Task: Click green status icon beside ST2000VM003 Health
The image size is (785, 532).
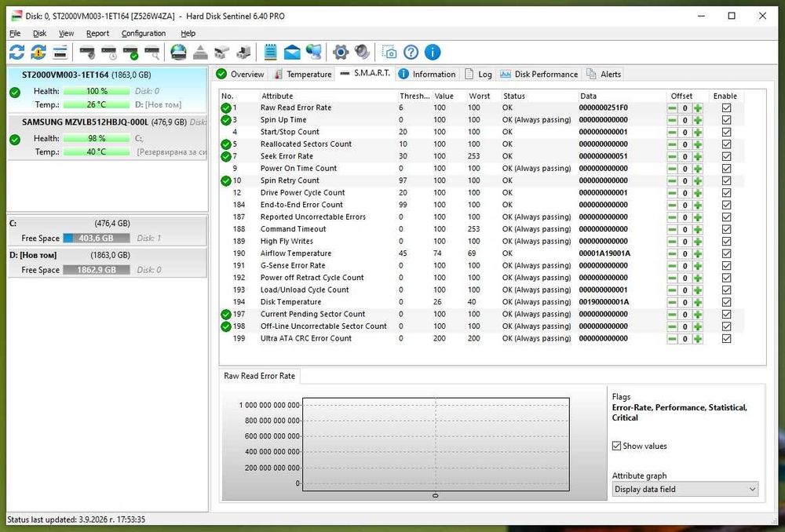Action: [15, 93]
